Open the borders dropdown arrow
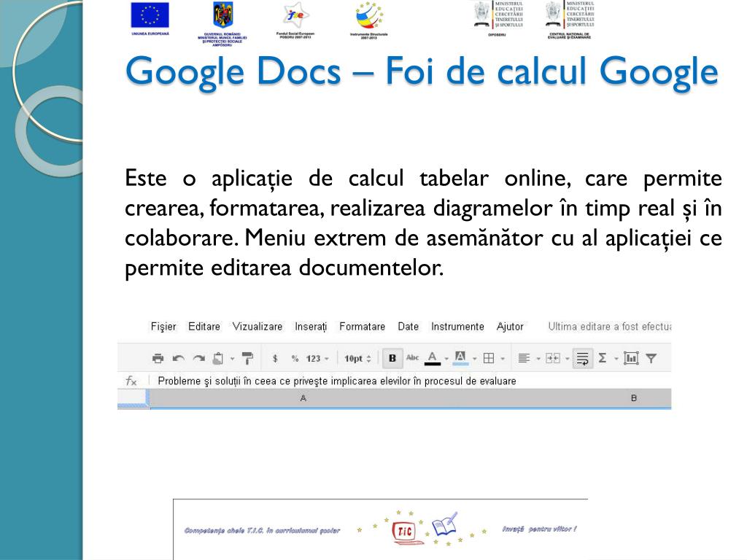747x560 pixels. coord(503,359)
